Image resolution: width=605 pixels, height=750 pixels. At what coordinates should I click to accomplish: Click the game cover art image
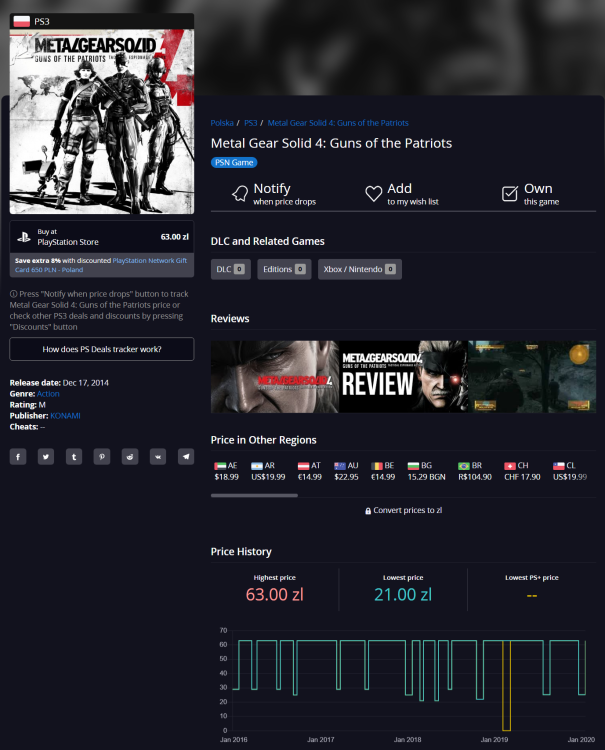click(102, 121)
